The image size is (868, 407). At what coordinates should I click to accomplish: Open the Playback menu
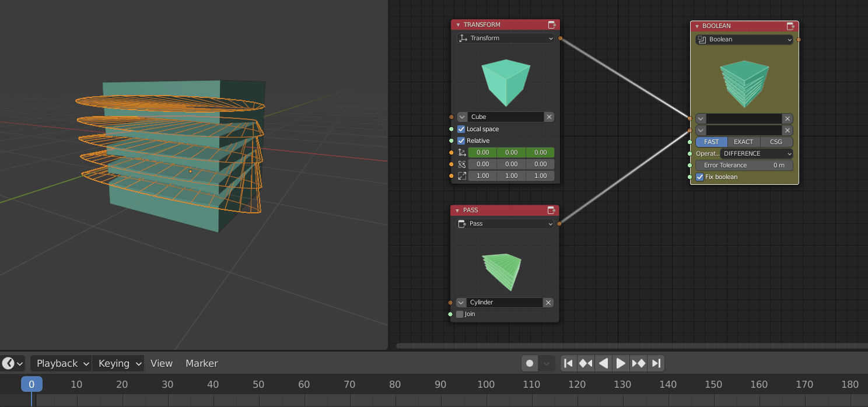(61, 363)
